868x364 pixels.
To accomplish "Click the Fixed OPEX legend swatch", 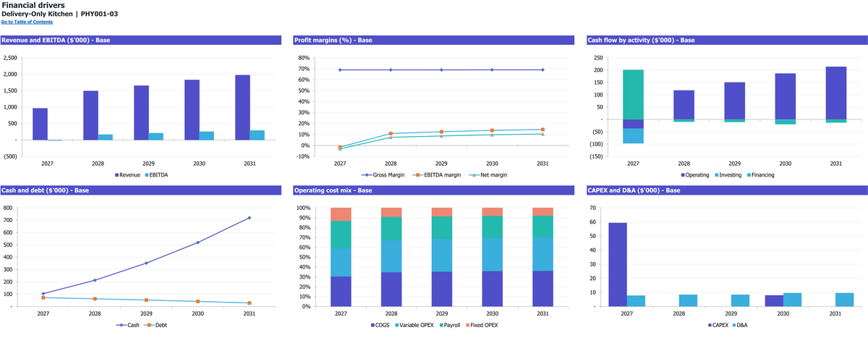I will coord(469,326).
